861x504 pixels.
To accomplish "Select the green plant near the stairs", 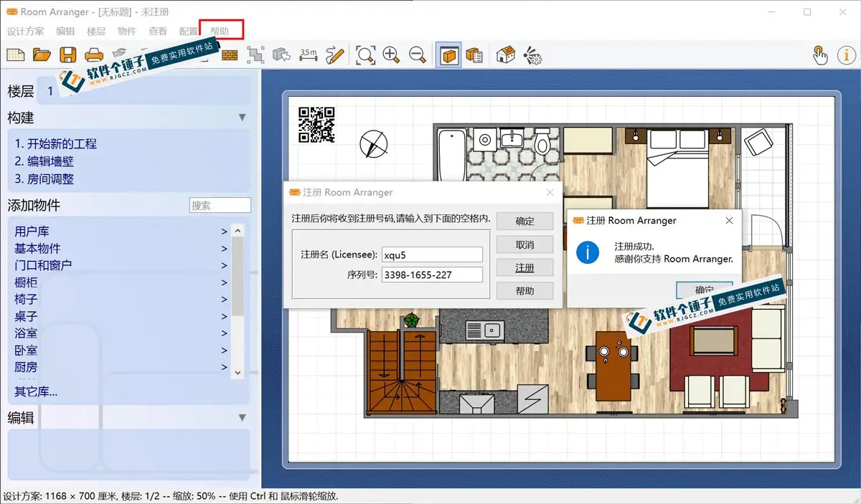I will (412, 320).
